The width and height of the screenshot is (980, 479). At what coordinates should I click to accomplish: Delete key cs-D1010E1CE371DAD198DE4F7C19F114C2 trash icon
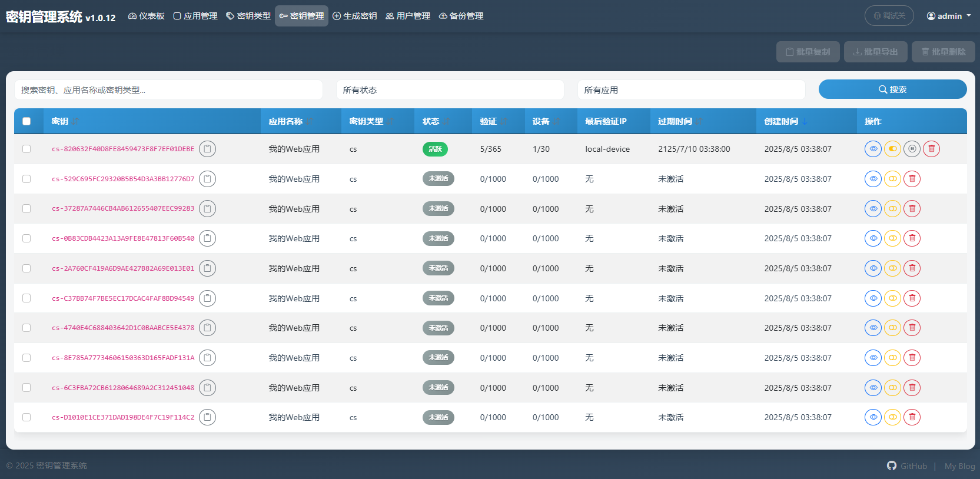[912, 417]
